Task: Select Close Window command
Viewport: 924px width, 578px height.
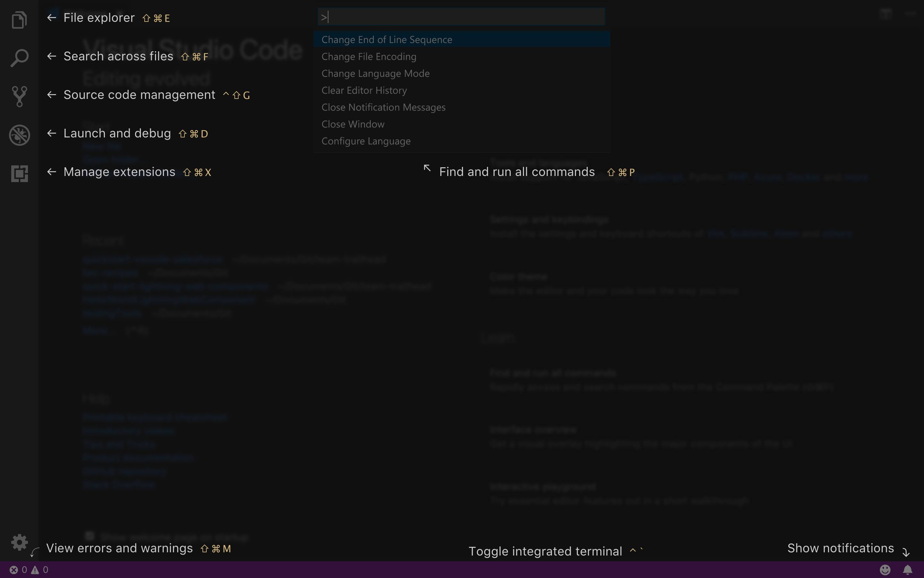Action: pos(462,124)
